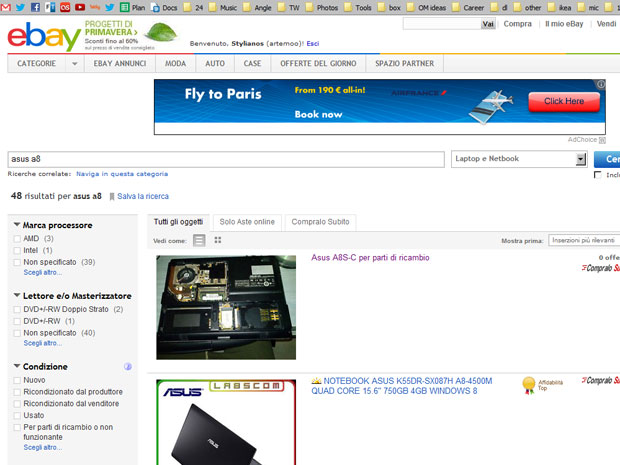Switch to list view icon
This screenshot has height=465, width=620.
(199, 240)
